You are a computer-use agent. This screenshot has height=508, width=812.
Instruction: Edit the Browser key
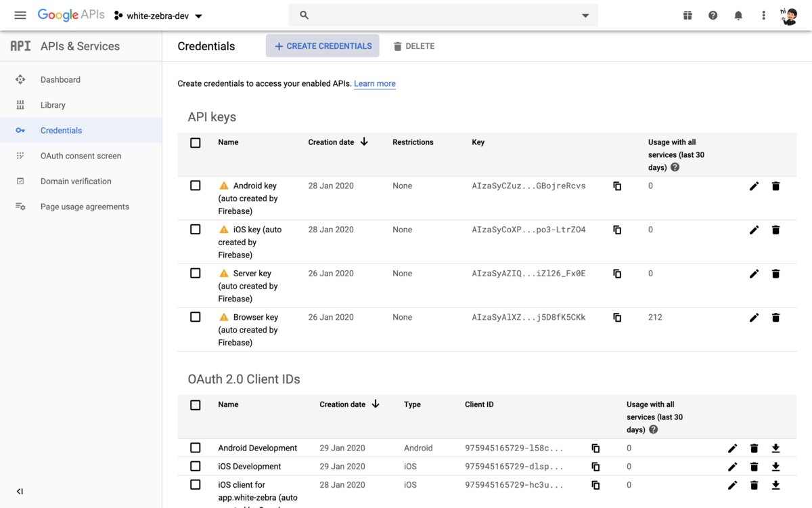click(754, 317)
